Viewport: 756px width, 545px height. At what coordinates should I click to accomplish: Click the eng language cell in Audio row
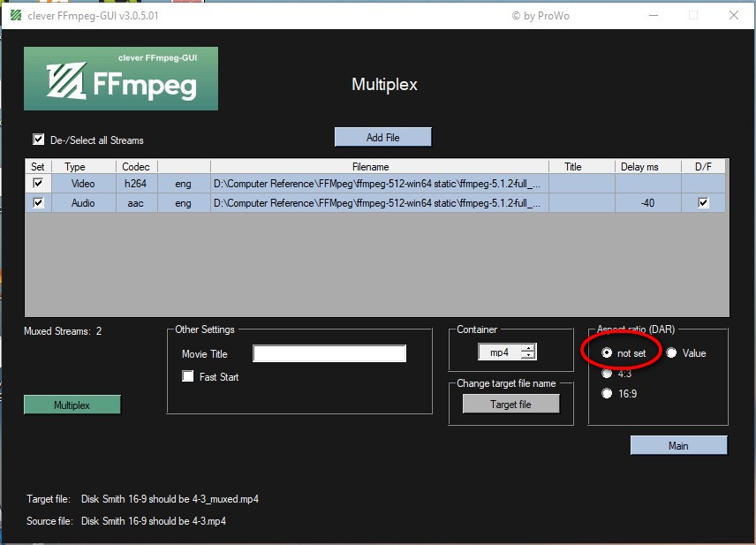tap(184, 203)
